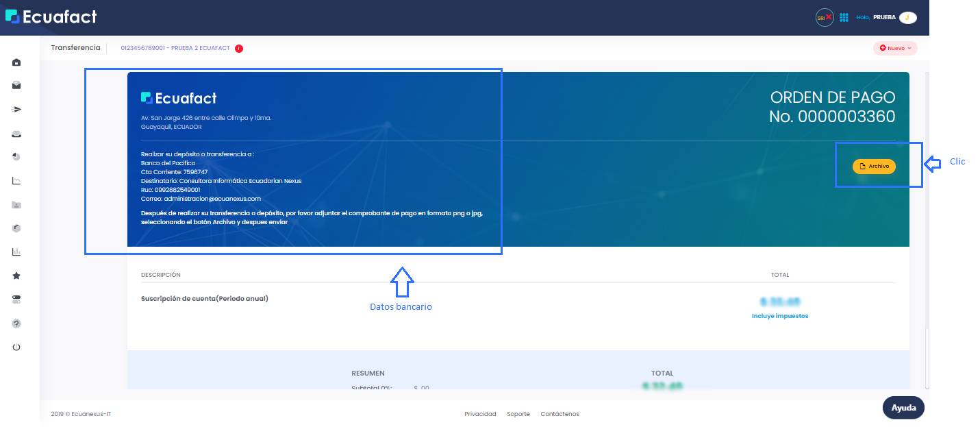Click the J user avatar in the header
980x427 pixels.
coord(908,17)
